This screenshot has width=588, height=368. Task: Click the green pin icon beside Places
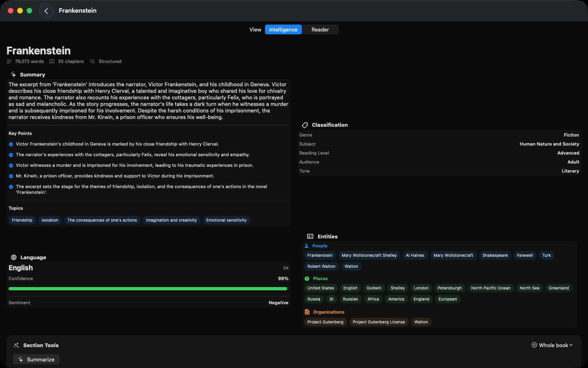coord(307,278)
